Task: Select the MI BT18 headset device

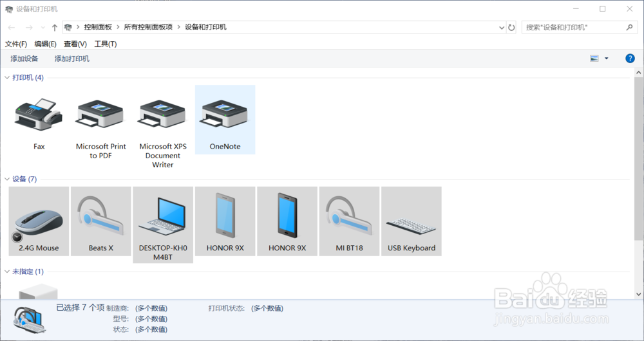Action: coord(349,221)
